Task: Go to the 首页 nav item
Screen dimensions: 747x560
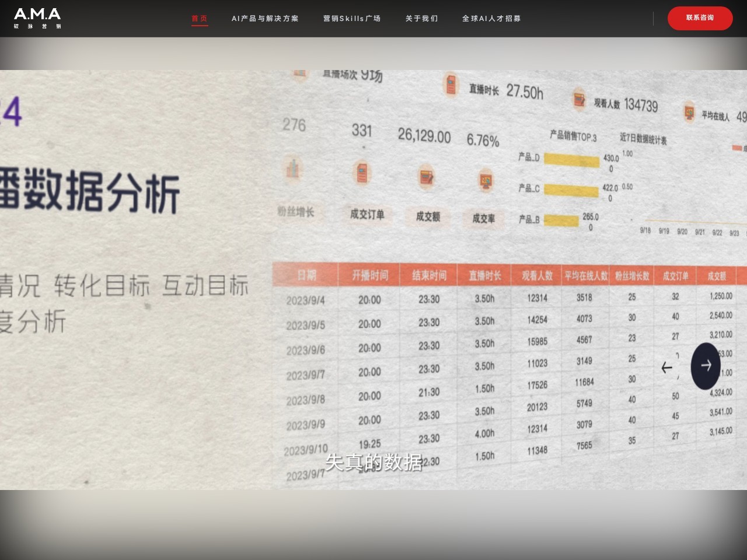Action: point(200,19)
